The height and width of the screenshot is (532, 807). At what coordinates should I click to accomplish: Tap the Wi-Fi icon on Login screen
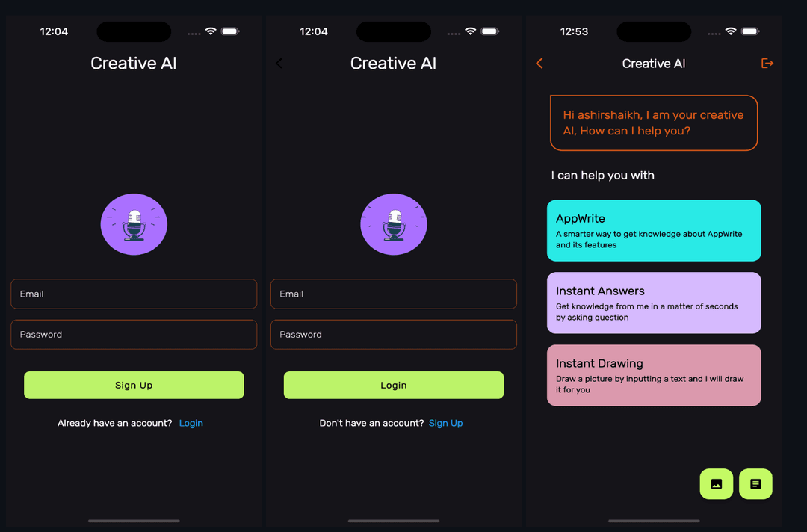[471, 31]
